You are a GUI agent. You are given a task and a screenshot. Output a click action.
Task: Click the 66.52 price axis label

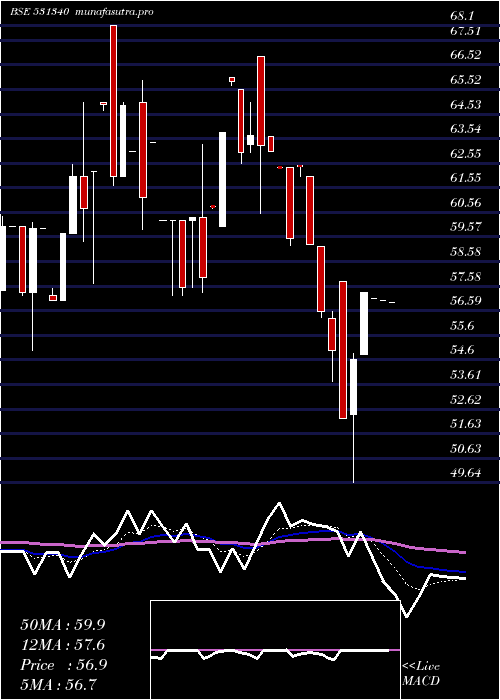(x=466, y=55)
